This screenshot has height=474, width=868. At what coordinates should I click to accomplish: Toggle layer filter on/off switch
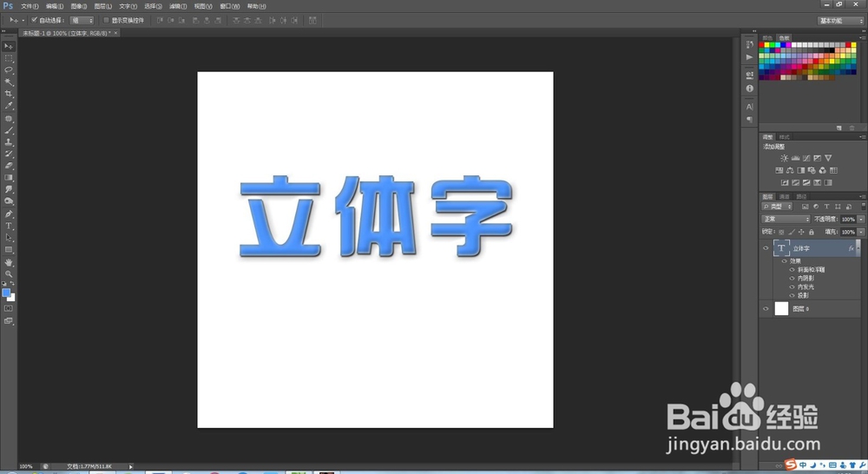tap(863, 206)
